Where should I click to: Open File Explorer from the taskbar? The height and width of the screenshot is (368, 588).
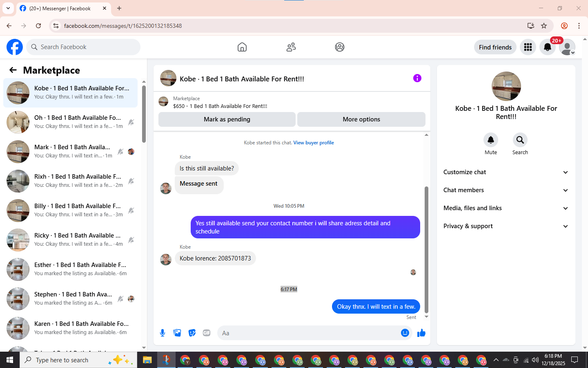147,360
